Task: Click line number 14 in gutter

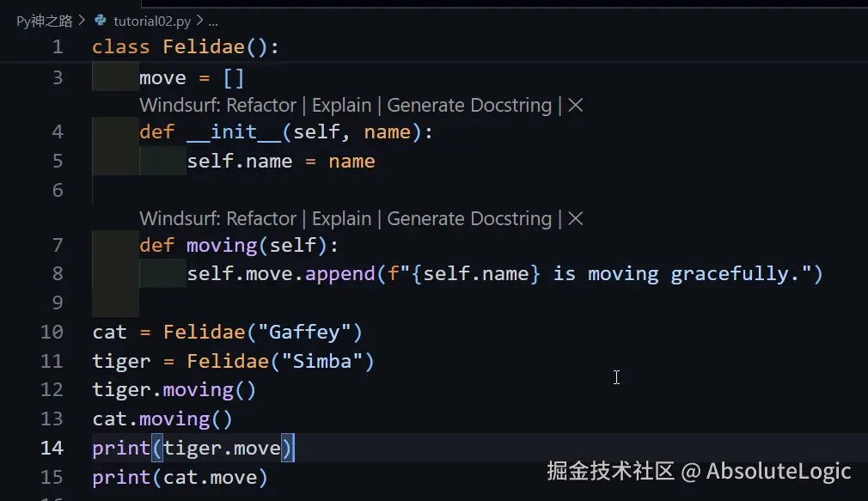Action: [x=52, y=448]
